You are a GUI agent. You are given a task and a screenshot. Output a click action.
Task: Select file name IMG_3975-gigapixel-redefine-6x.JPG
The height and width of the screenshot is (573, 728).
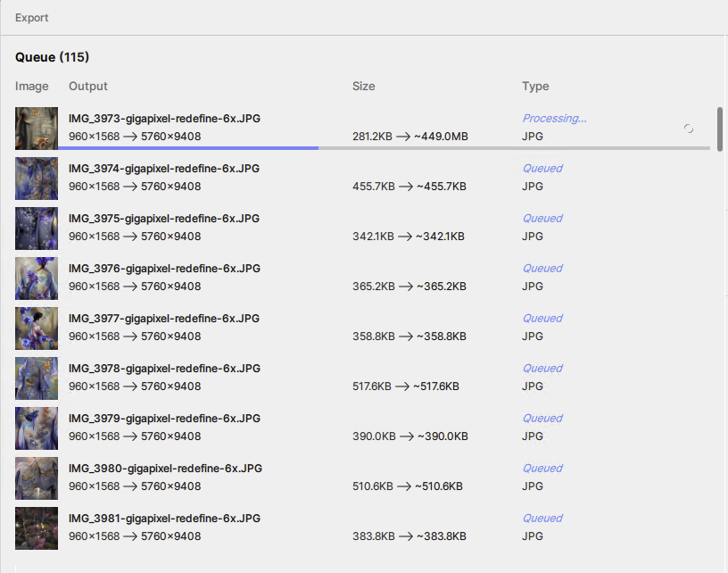[164, 219]
